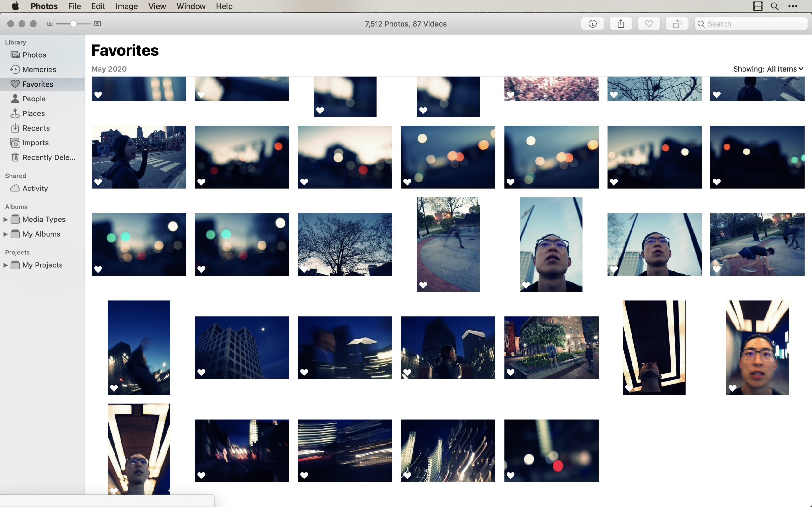Open Imports in the sidebar
The image size is (812, 507).
point(35,143)
